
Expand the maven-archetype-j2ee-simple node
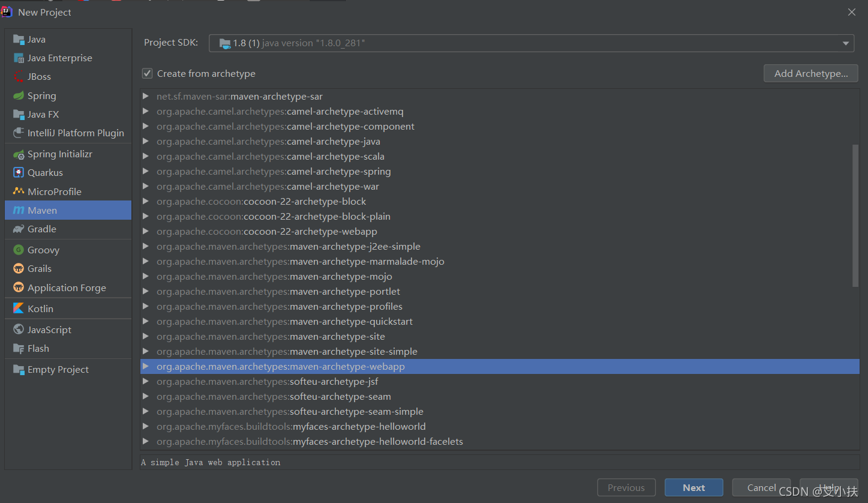[x=146, y=246]
